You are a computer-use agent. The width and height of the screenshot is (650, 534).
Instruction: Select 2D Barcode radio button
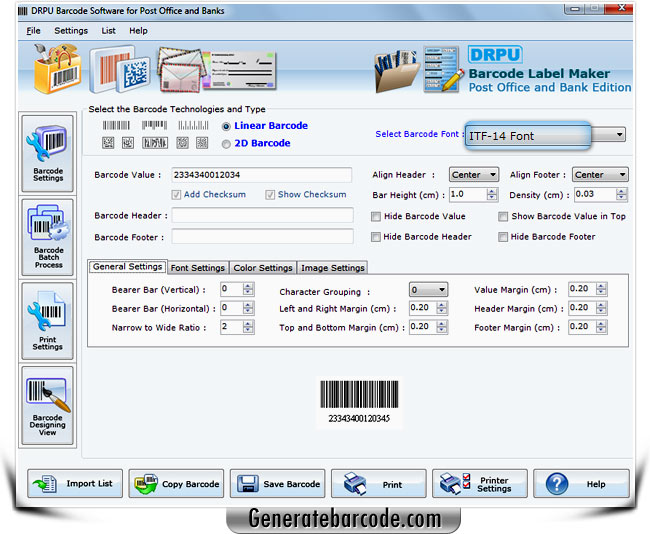226,144
